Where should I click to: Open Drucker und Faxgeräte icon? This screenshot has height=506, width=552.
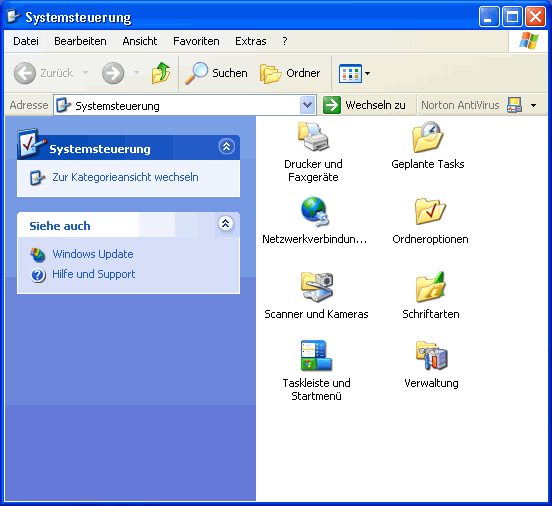point(313,136)
